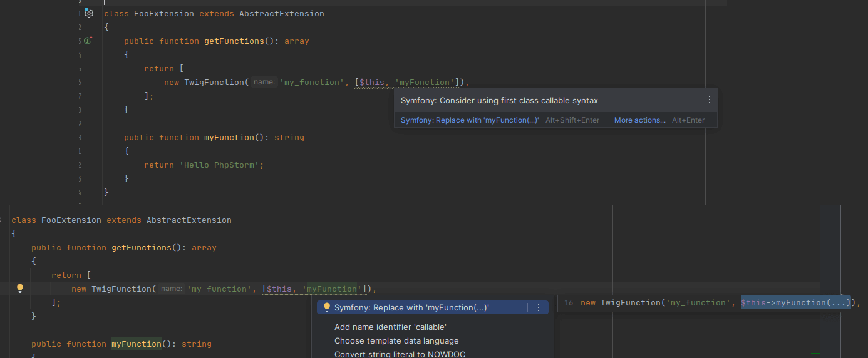
Task: Click the highlighted $this->myFunction(...) preview code
Action: click(x=795, y=303)
